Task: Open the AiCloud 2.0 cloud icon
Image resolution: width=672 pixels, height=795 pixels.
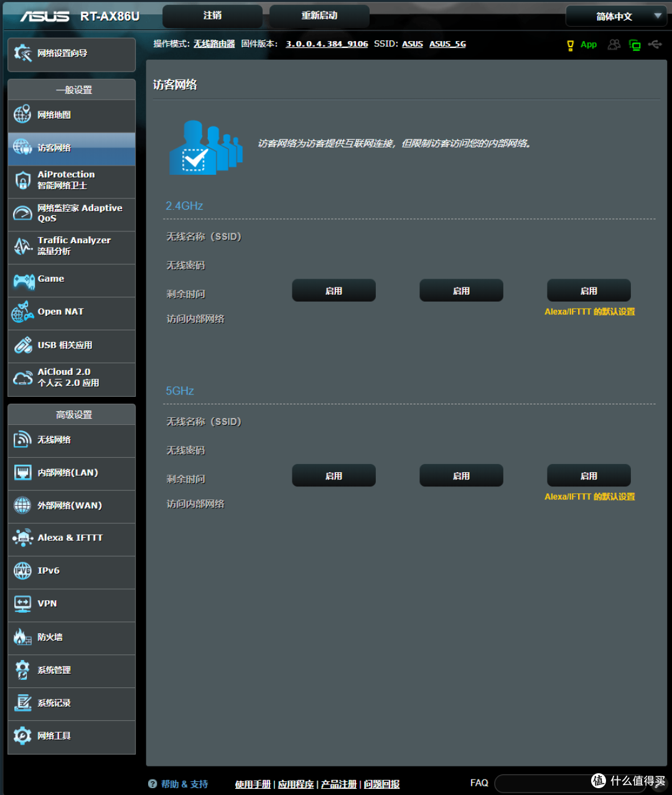Action: (23, 378)
